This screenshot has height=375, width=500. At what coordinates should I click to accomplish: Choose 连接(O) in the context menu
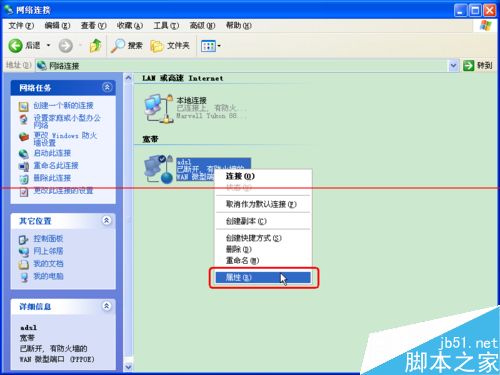[263, 176]
